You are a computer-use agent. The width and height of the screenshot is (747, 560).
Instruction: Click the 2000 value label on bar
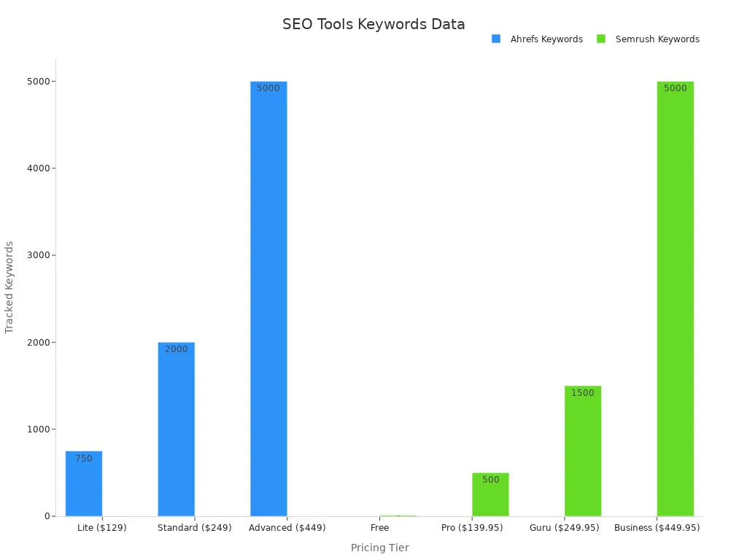(x=177, y=349)
